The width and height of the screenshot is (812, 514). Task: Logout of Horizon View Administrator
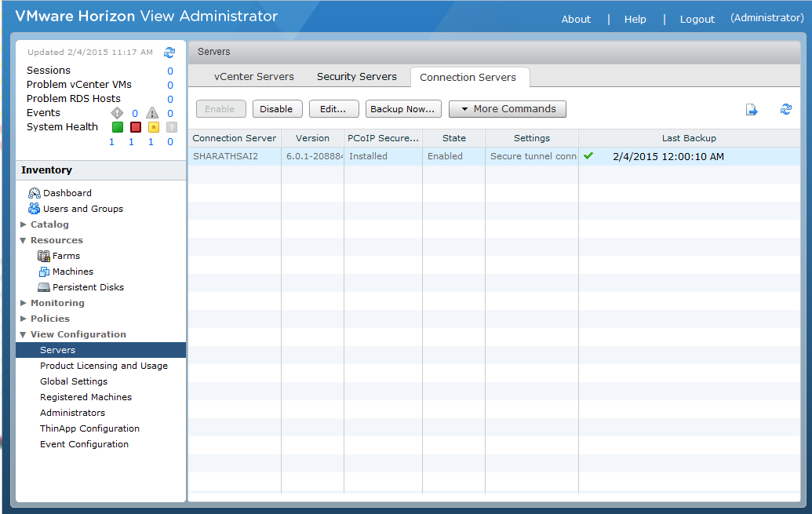pos(697,19)
